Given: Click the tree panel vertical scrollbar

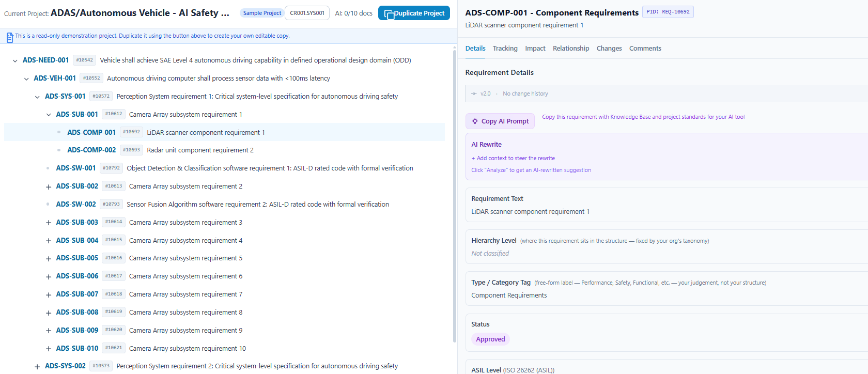Looking at the screenshot, I should [454, 196].
